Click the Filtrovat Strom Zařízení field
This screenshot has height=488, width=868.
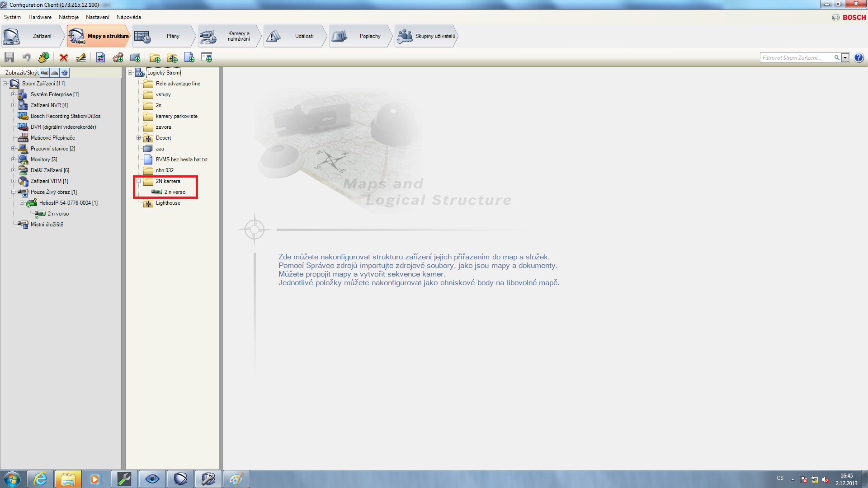click(x=796, y=57)
